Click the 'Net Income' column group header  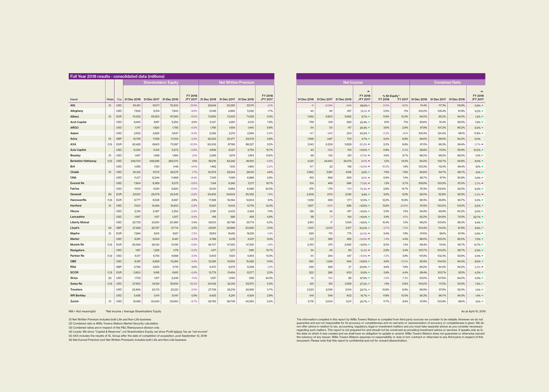353,82
